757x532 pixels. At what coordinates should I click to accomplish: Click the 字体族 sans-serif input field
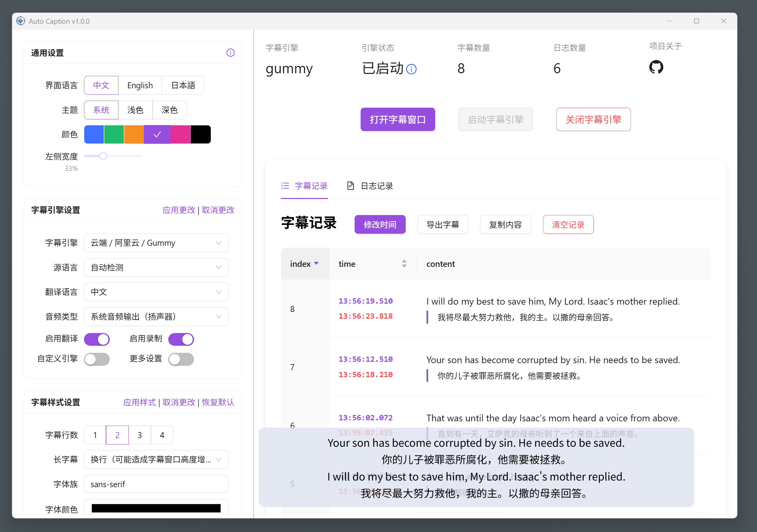coord(156,484)
